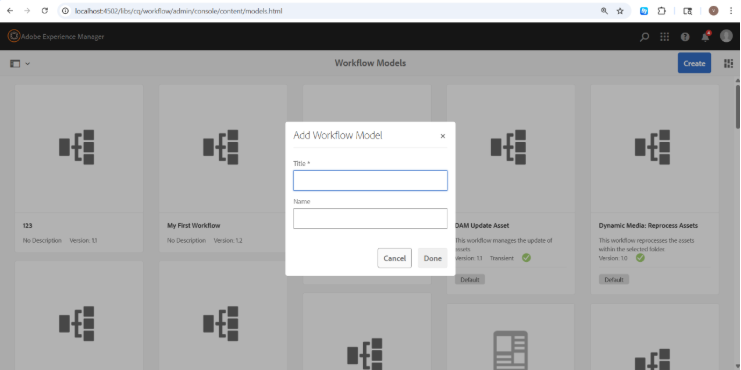
Task: Click the Default tag on DAM Update Asset
Action: 470,280
